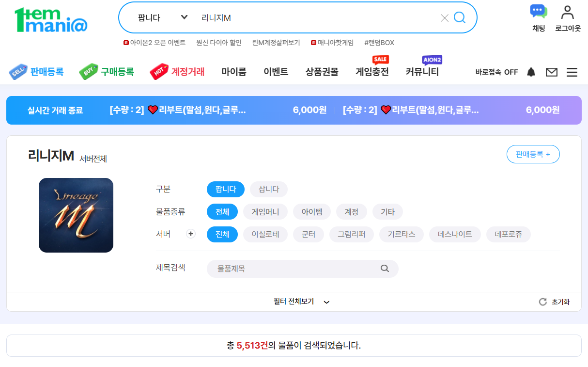Select 이실로테 server
Viewport: 588px width, 367px height.
coord(265,234)
